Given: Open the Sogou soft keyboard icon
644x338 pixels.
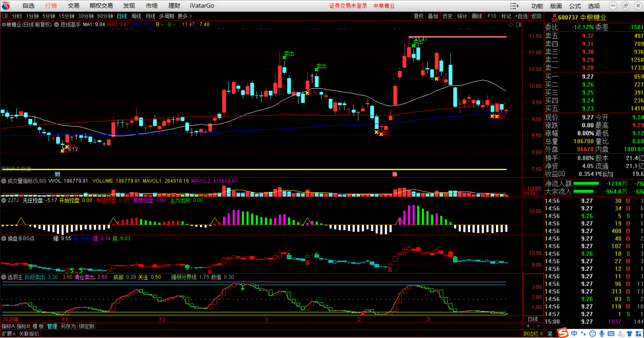Looking at the screenshot, I should click(x=611, y=334).
